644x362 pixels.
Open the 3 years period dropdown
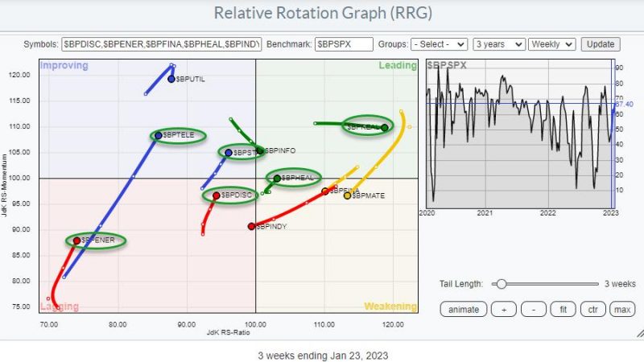point(499,44)
